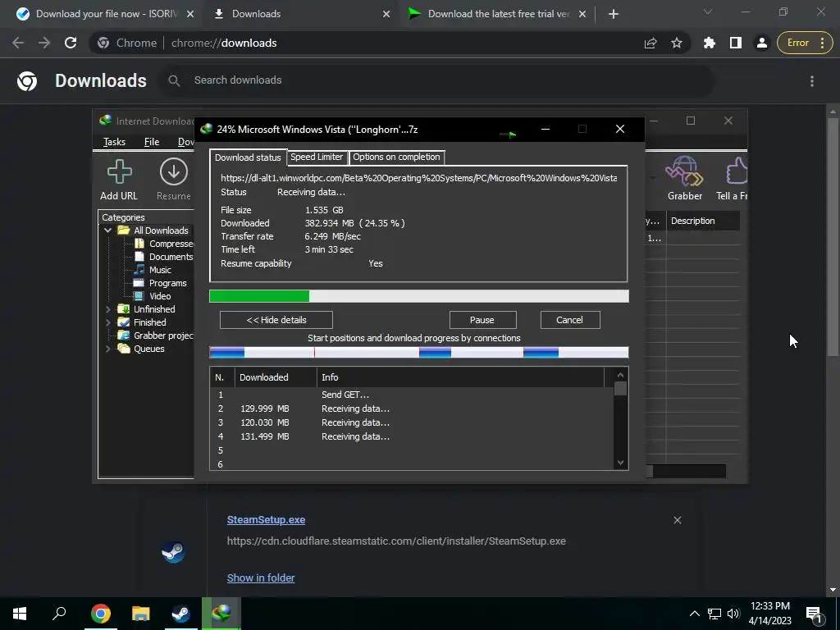The height and width of the screenshot is (630, 840).
Task: Click Show in folder link
Action: click(x=260, y=578)
